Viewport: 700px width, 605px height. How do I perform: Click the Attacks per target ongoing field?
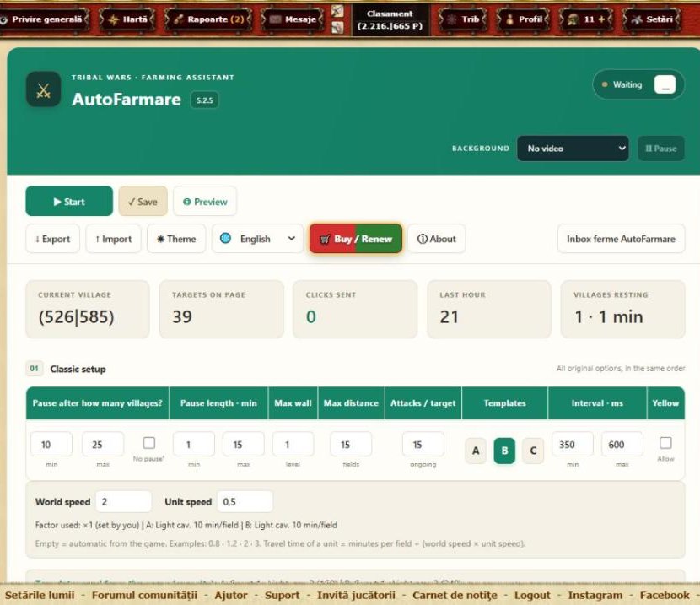pos(423,445)
